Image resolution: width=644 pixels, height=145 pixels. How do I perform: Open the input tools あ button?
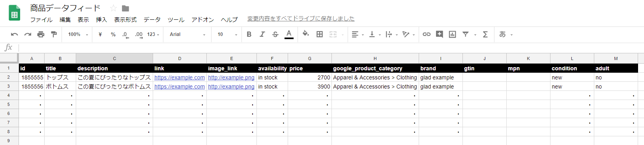502,34
